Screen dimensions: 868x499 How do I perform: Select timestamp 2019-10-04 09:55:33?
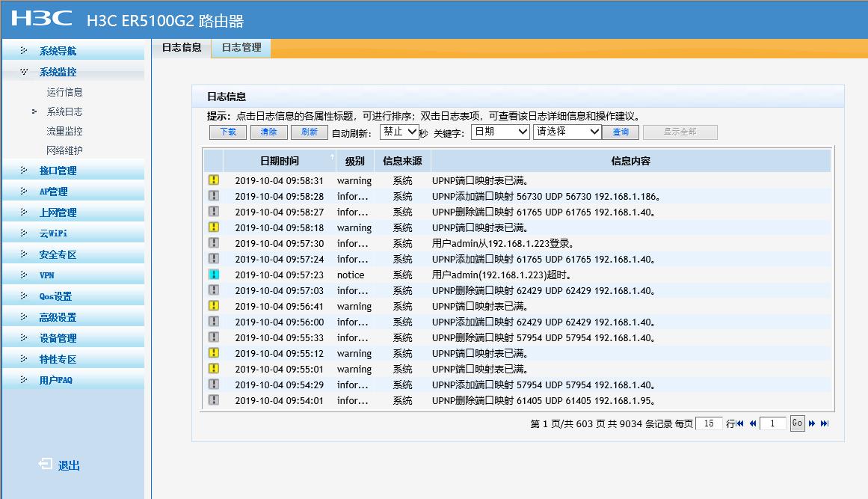(279, 337)
